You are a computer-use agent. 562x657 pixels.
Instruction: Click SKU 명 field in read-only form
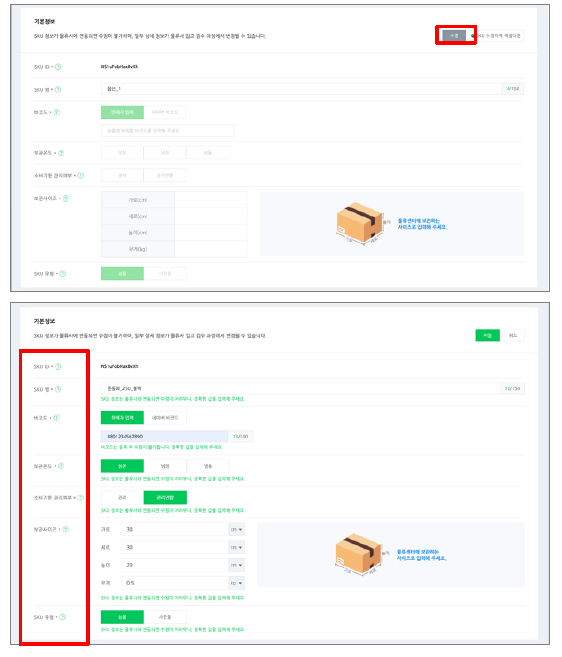coord(301,89)
